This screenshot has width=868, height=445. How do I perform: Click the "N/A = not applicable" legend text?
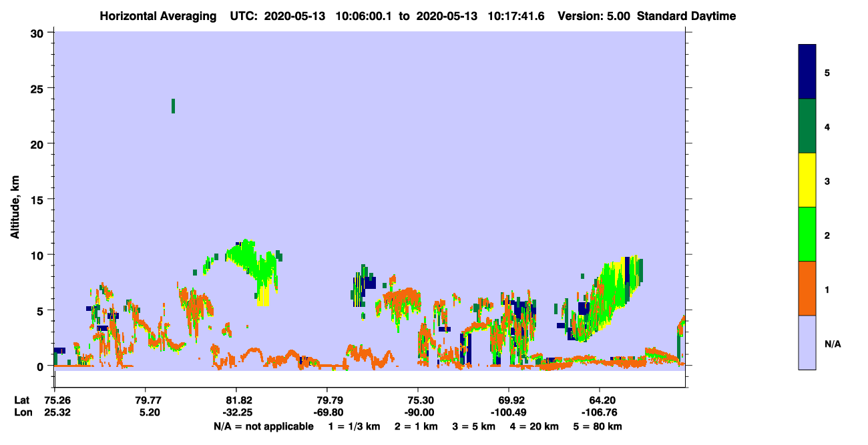[x=263, y=426]
